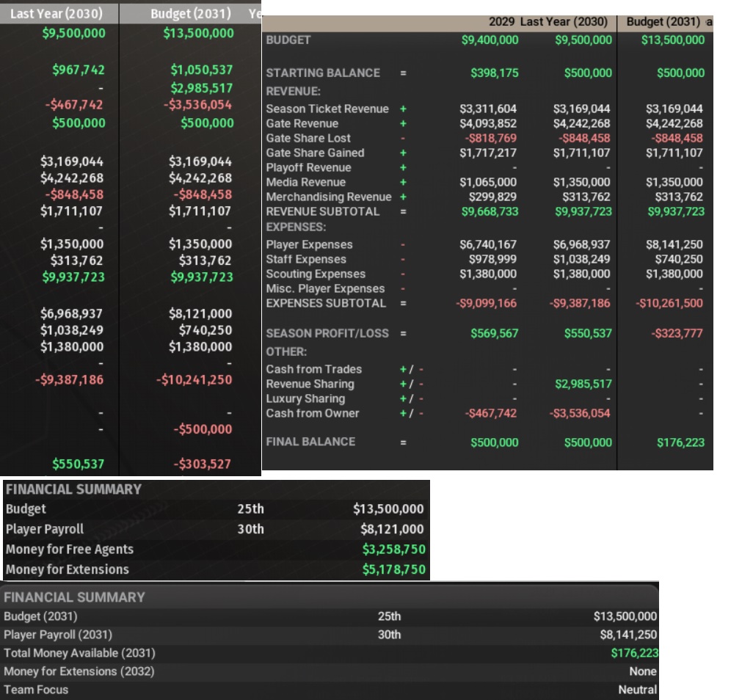This screenshot has width=731, height=700.
Task: Click the -$323,777 budget loss value
Action: tap(675, 333)
